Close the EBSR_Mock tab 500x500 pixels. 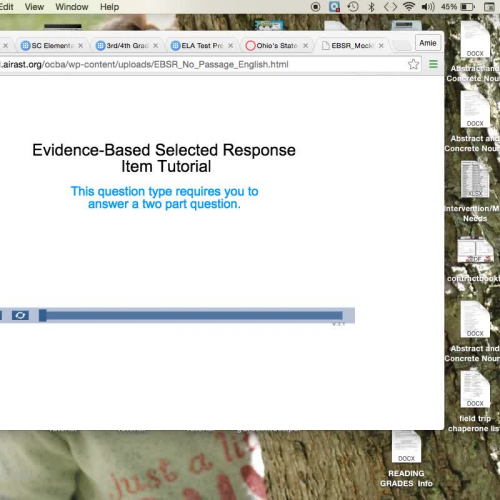[381, 46]
